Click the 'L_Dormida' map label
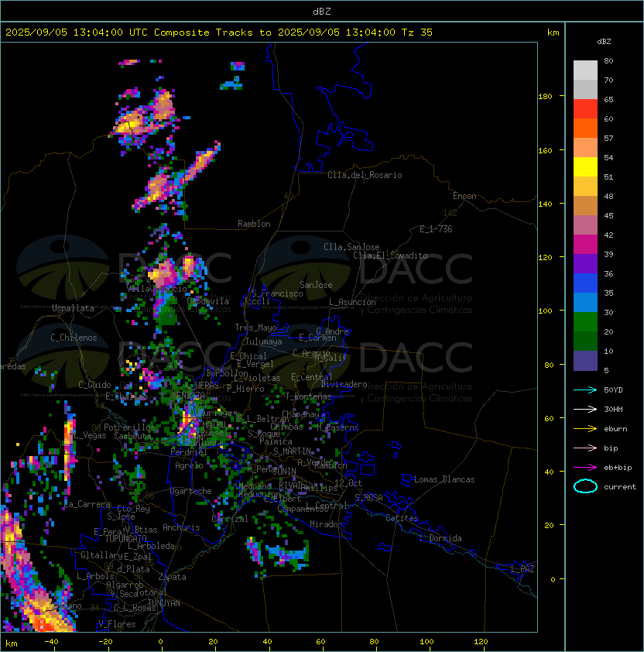The width and height of the screenshot is (644, 652). click(440, 538)
